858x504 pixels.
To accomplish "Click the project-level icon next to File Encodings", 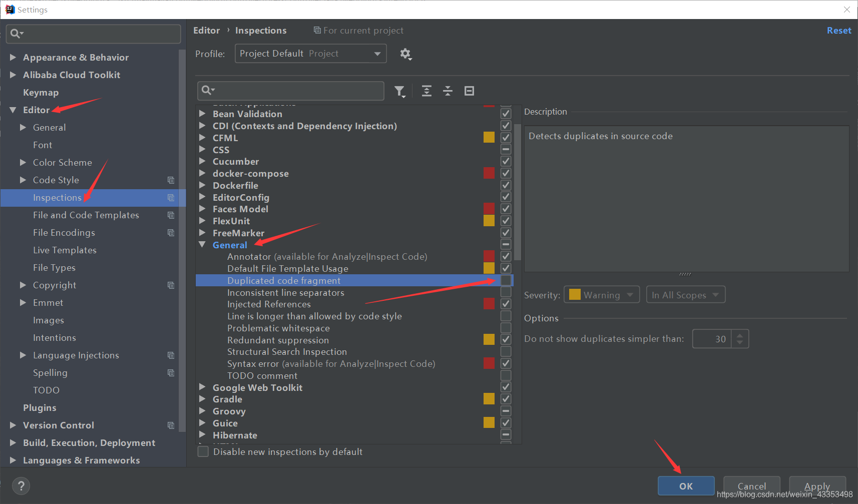I will pyautogui.click(x=171, y=233).
